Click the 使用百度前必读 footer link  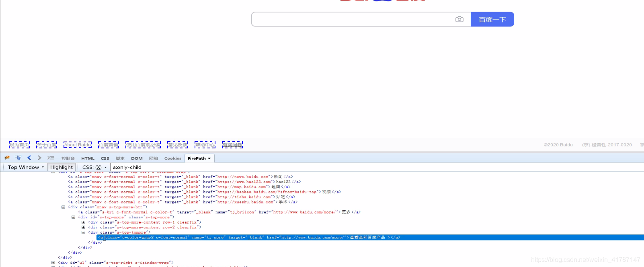[x=143, y=145]
